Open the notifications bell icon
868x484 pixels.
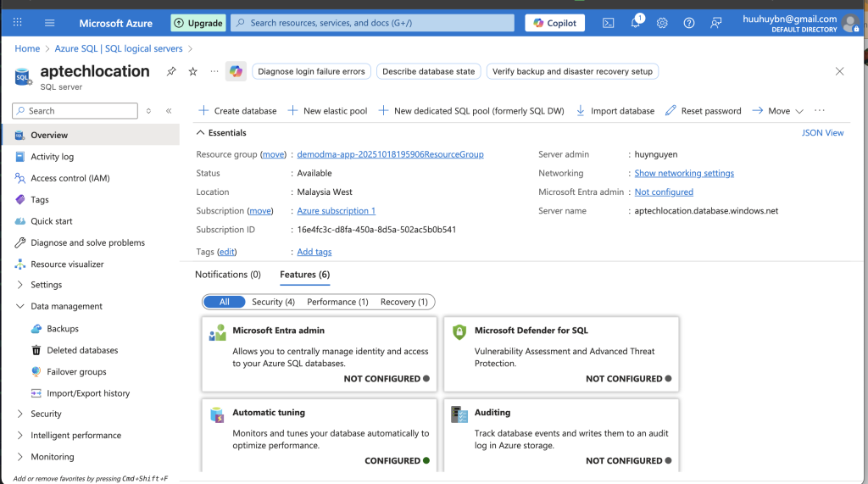pos(635,23)
